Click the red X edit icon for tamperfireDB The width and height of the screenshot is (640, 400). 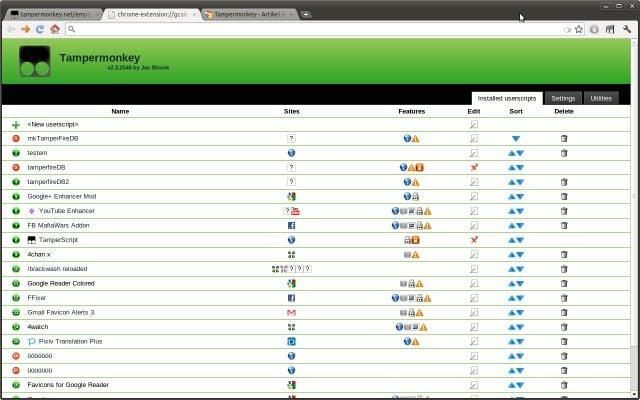pyautogui.click(x=474, y=167)
